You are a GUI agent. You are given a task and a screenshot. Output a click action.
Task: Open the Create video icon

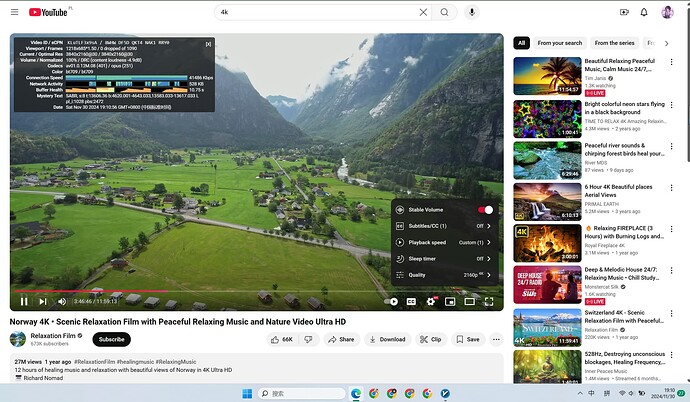tap(624, 12)
